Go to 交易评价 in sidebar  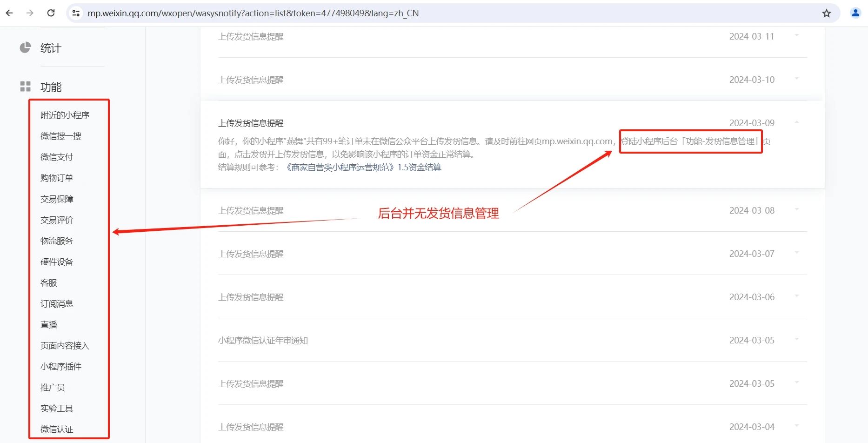click(57, 220)
